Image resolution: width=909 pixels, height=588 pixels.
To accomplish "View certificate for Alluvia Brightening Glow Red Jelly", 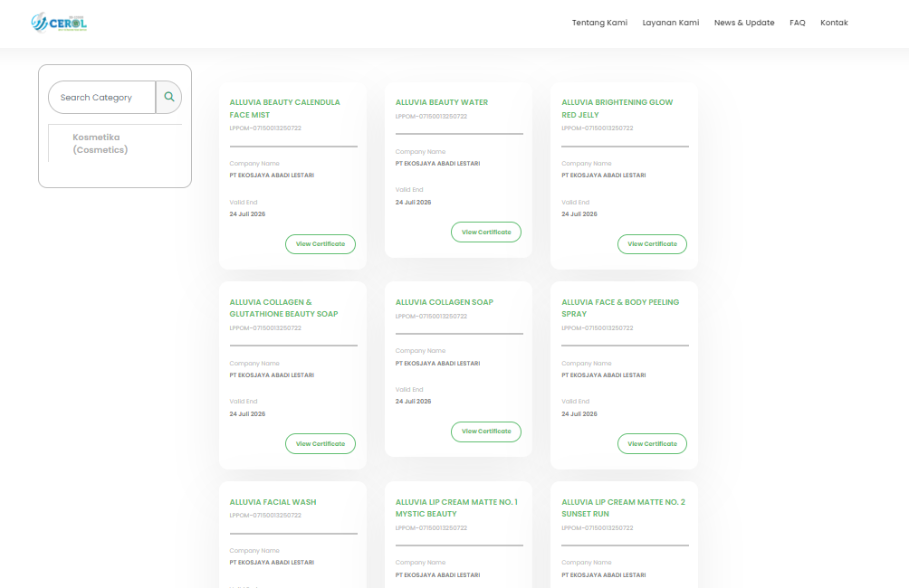I will pyautogui.click(x=652, y=244).
